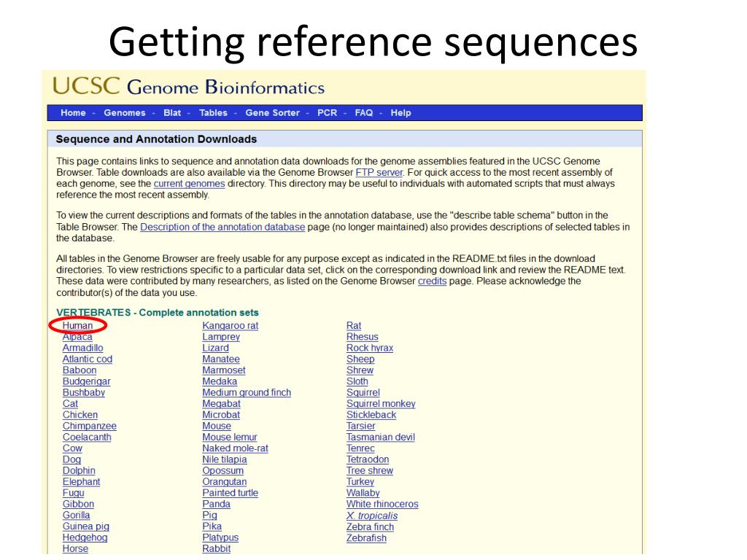Open the Naked mole-rat link

point(236,448)
